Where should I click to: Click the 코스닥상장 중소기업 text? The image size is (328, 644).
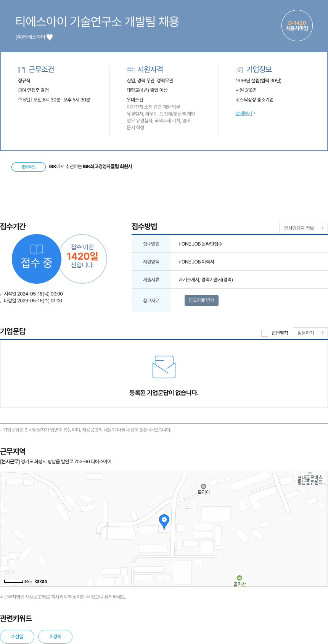[x=254, y=100]
